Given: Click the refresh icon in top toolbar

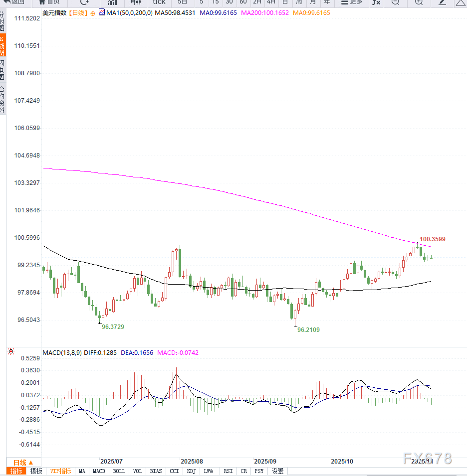Looking at the screenshot, I should (x=85, y=2).
